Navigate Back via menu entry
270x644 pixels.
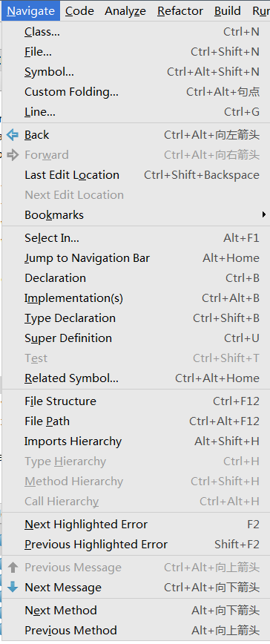135,135
